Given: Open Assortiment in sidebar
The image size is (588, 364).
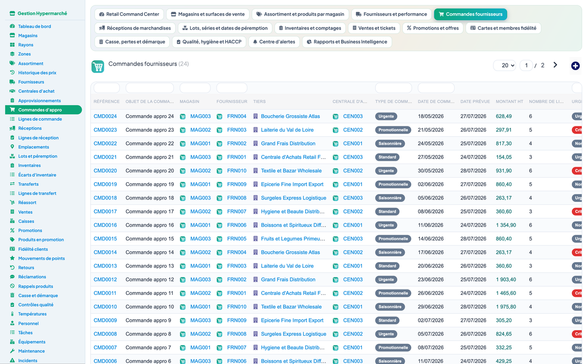Looking at the screenshot, I should coord(31,64).
